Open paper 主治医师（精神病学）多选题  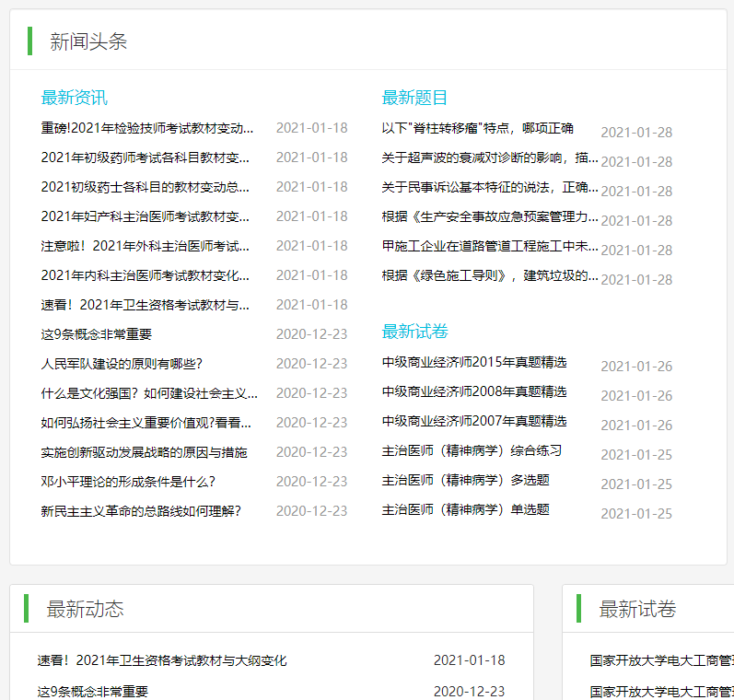click(465, 480)
